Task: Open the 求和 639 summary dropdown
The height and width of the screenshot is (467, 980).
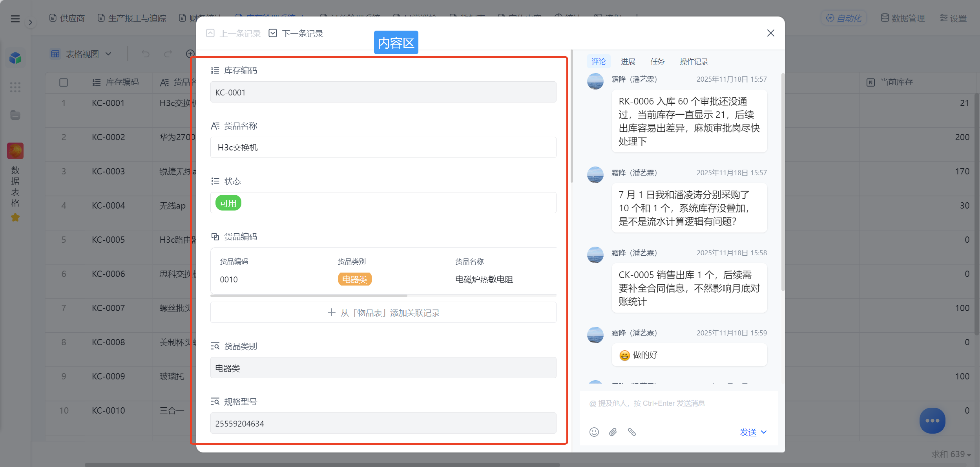Action: click(951, 454)
